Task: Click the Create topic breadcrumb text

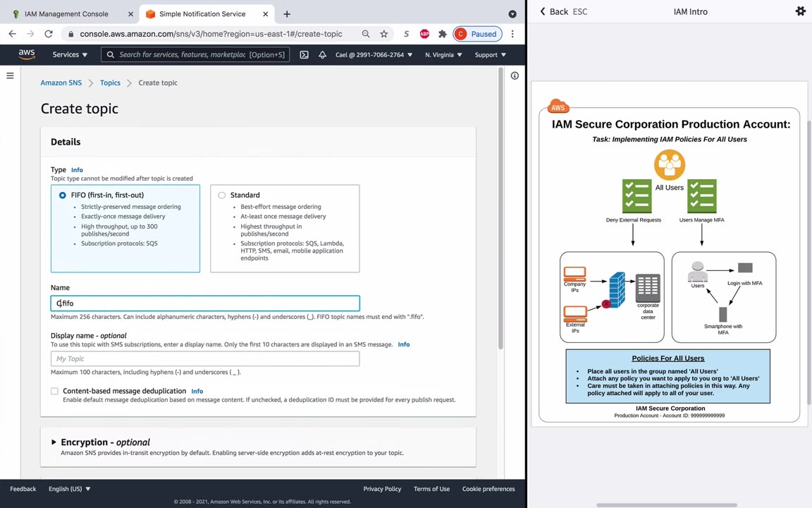Action: coord(158,83)
